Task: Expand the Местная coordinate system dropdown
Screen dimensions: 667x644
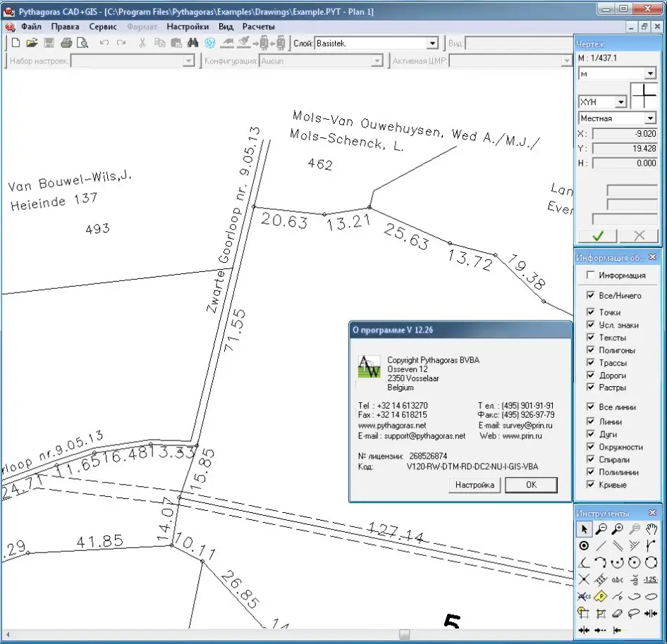Action: click(650, 118)
